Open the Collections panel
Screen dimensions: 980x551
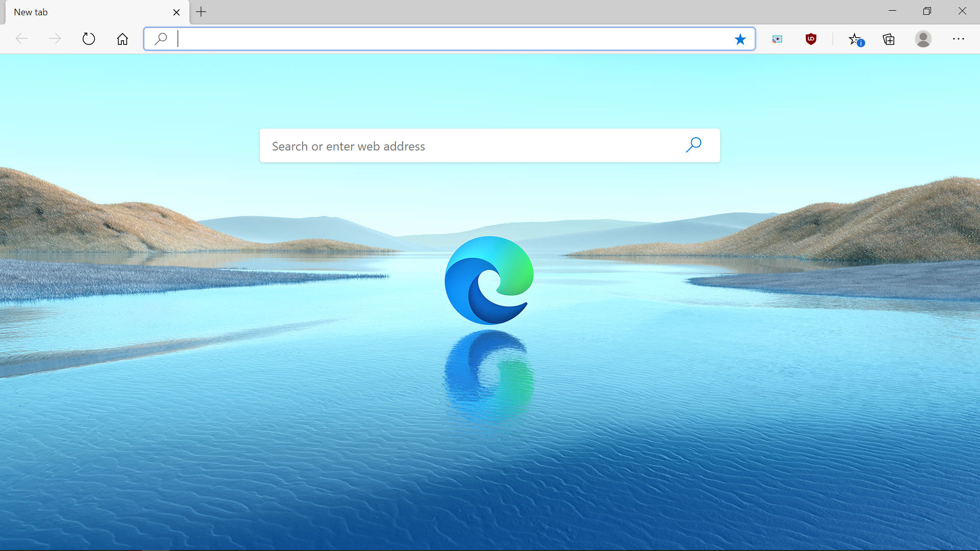(889, 39)
